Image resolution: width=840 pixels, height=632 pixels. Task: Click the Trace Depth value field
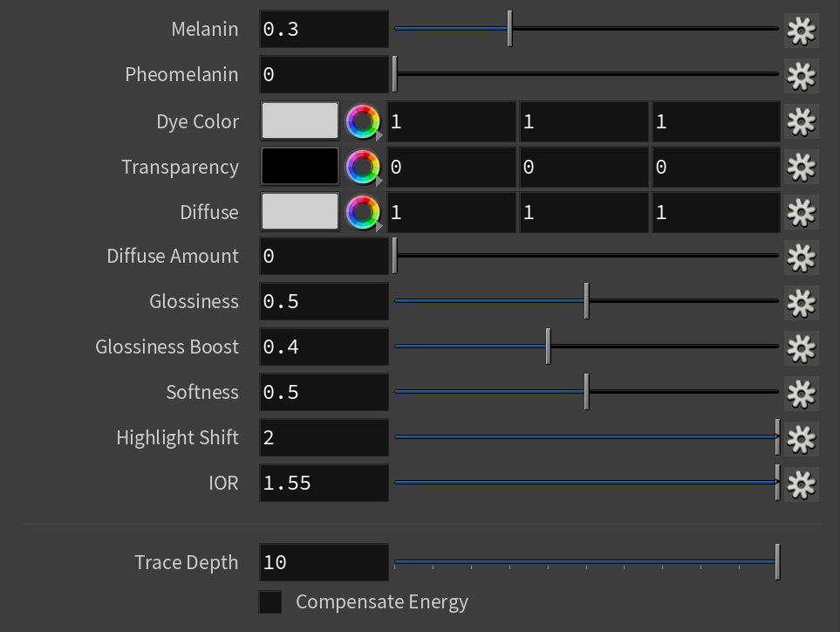click(324, 562)
